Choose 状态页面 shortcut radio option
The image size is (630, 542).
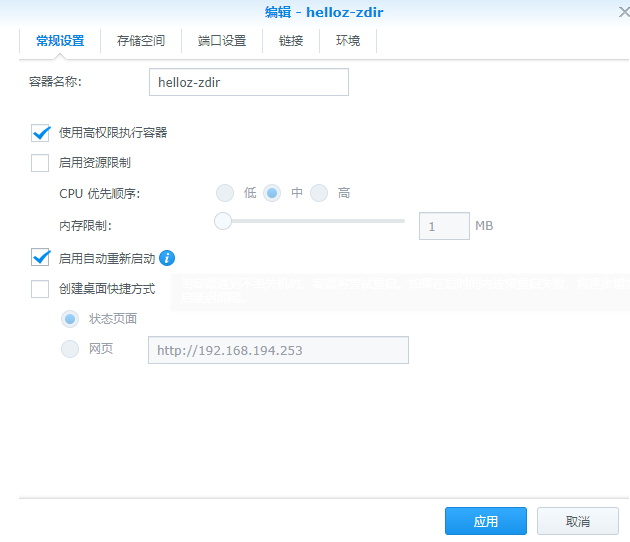coord(70,319)
